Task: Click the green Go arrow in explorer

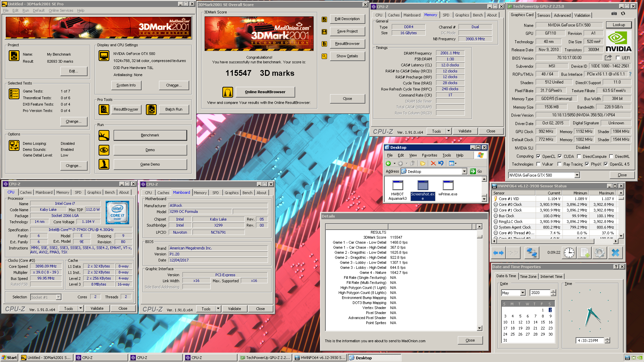Action: (x=473, y=171)
